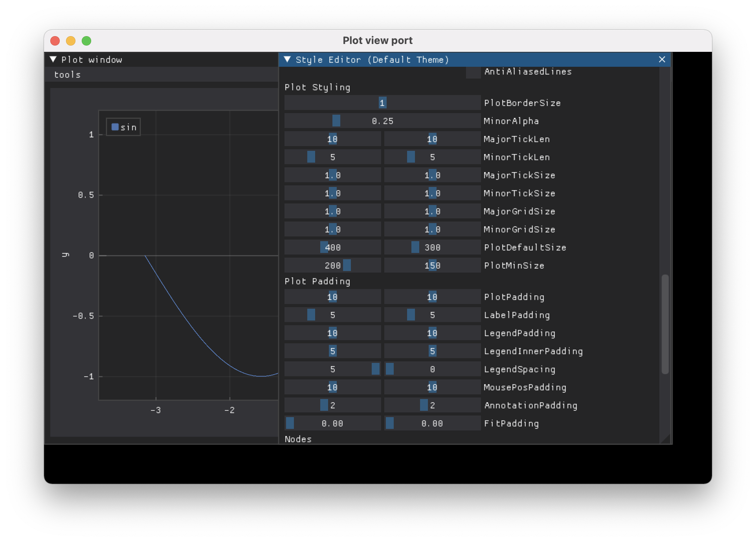The width and height of the screenshot is (756, 542).
Task: Click the second AnnotationPadding slider field
Action: pos(432,405)
